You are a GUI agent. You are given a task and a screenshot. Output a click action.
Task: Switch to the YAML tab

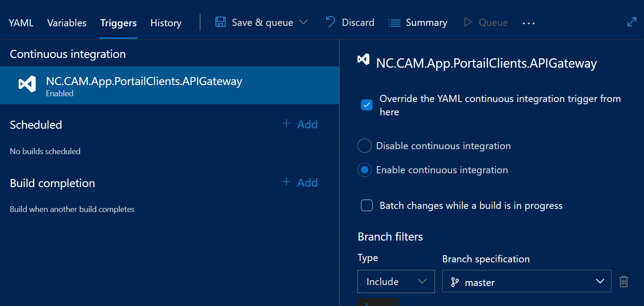point(21,23)
